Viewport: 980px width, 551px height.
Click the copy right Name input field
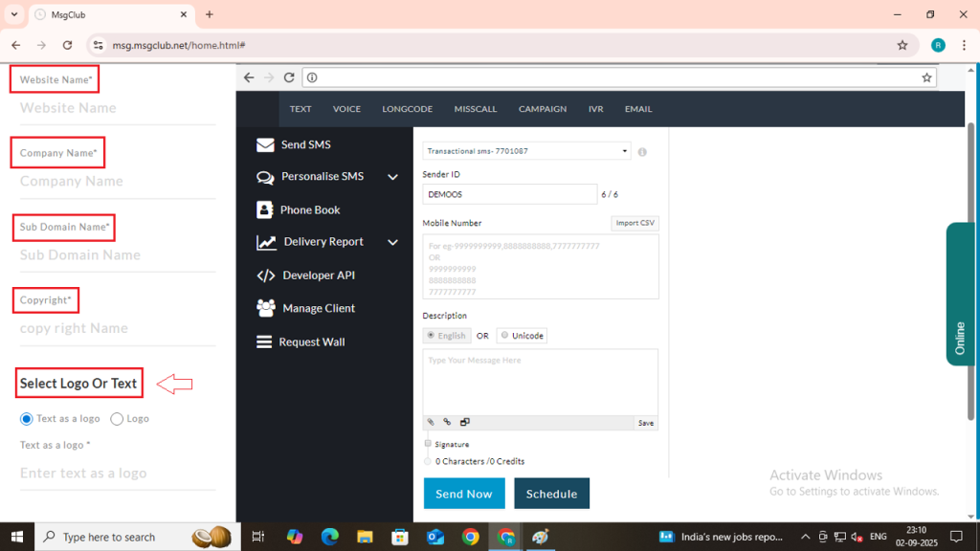tap(118, 328)
